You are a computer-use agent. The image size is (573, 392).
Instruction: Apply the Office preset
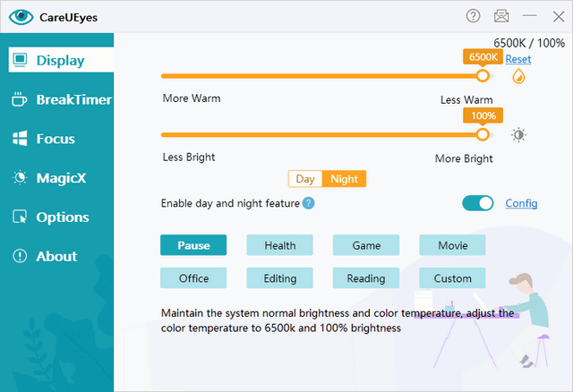pos(193,278)
